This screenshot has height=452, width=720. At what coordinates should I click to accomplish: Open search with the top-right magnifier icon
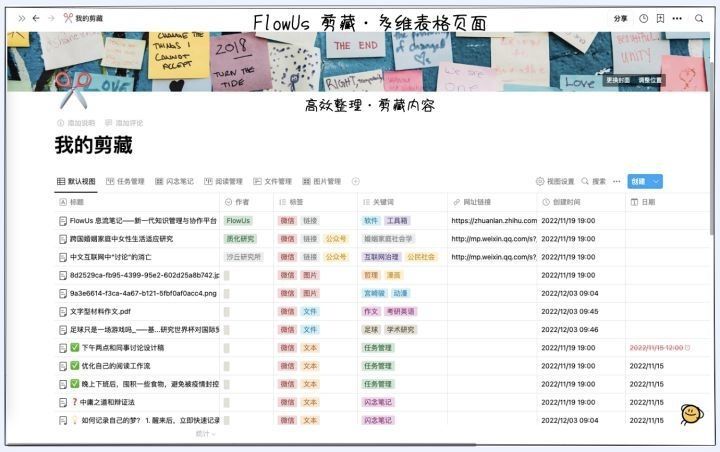[699, 18]
